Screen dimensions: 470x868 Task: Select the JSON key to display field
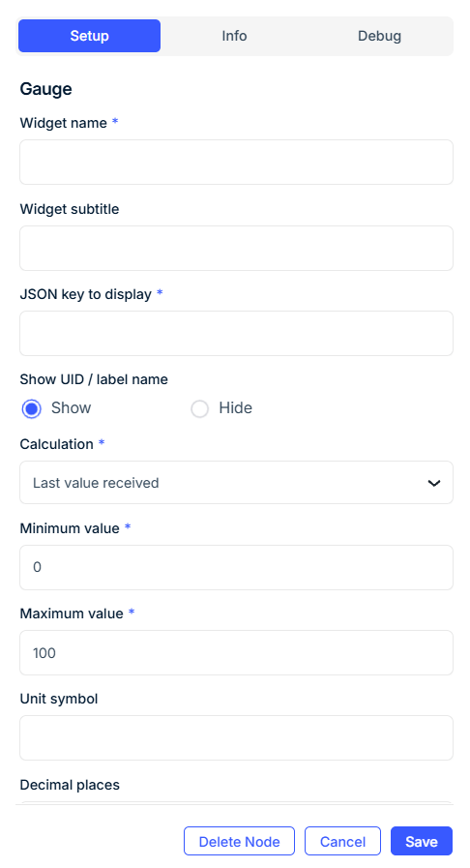(236, 333)
